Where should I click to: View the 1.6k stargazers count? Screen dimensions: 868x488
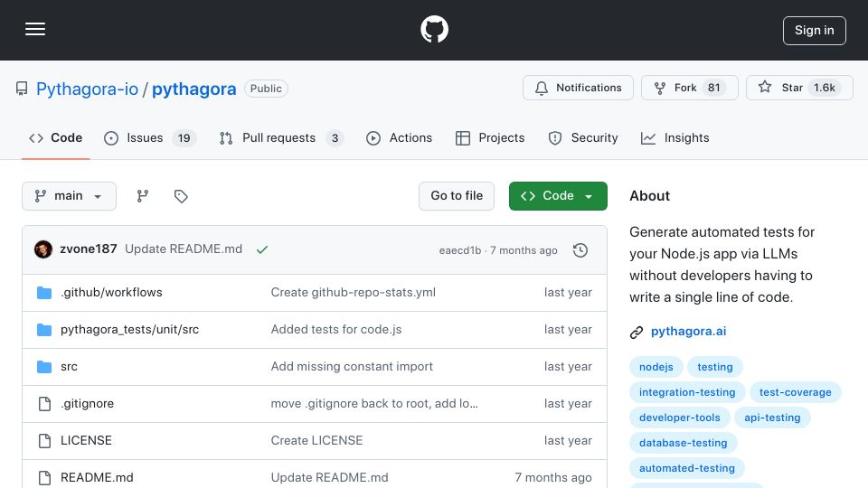click(x=825, y=88)
